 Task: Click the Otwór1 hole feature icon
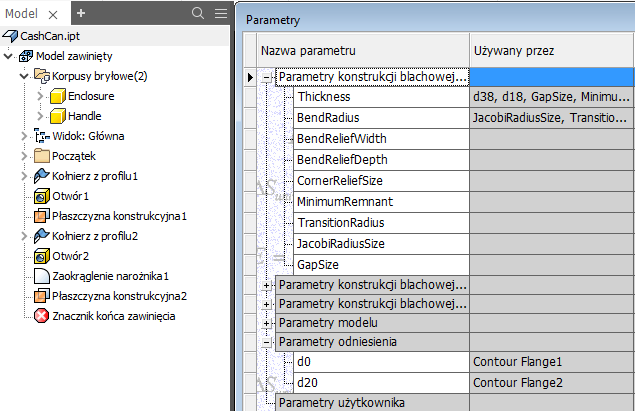click(42, 196)
